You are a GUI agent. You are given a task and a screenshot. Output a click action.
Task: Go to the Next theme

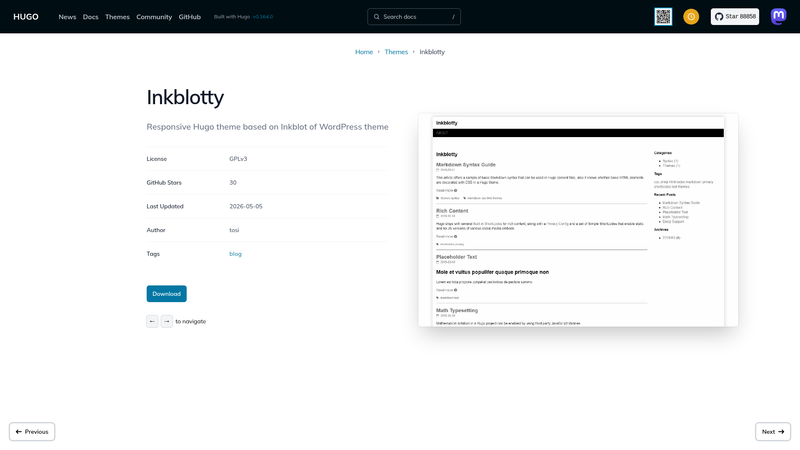[x=773, y=432]
